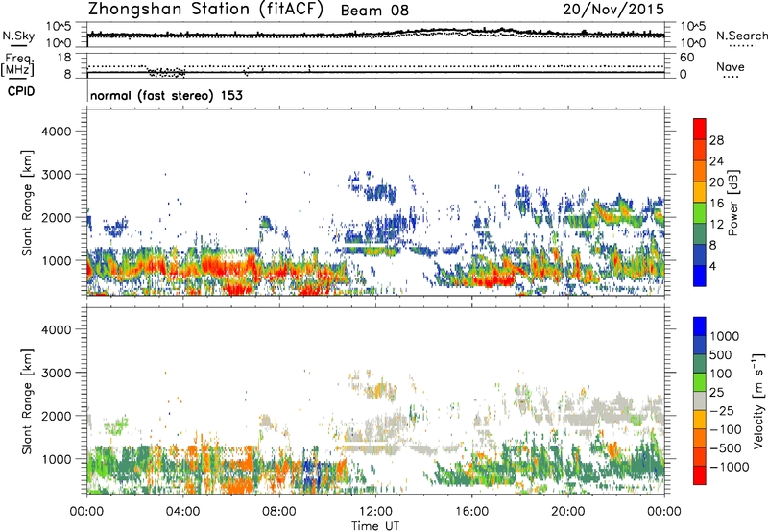Click the 'Velocity [m s-1]' colorbar title
The height and width of the screenshot is (532, 768).
tap(758, 400)
